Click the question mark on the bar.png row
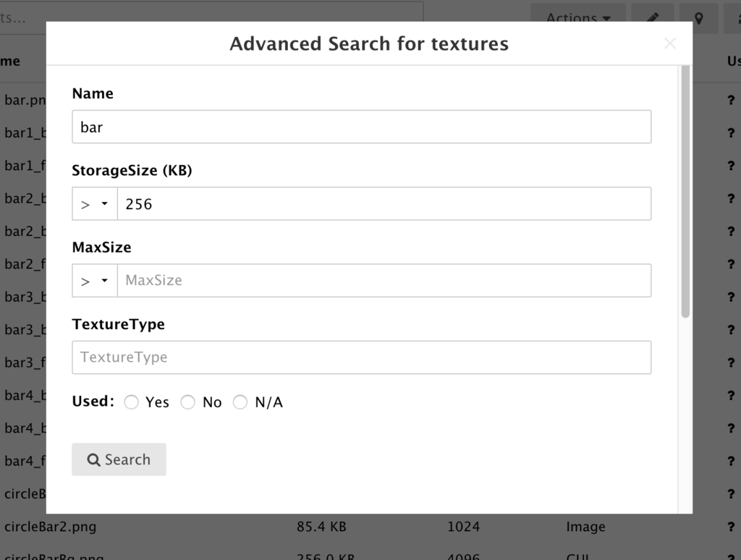The image size is (741, 560). click(731, 100)
